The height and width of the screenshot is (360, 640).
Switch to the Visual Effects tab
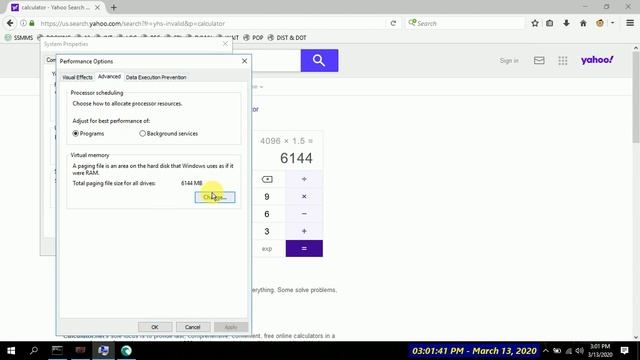point(77,77)
